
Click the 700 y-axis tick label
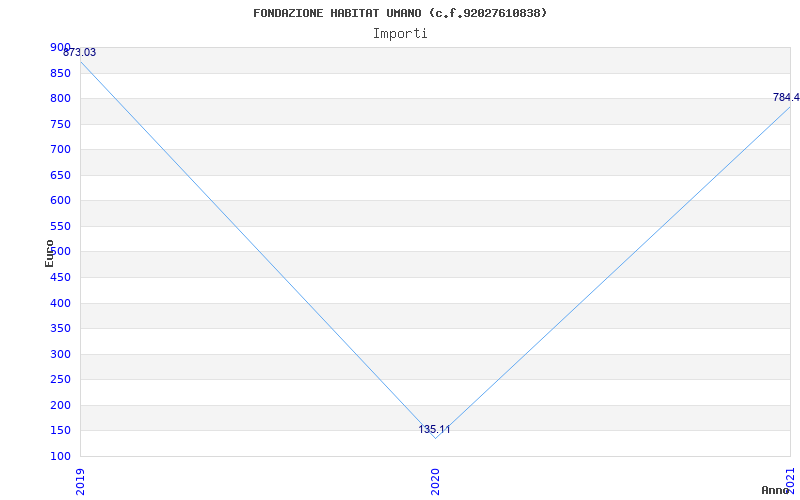pyautogui.click(x=60, y=149)
